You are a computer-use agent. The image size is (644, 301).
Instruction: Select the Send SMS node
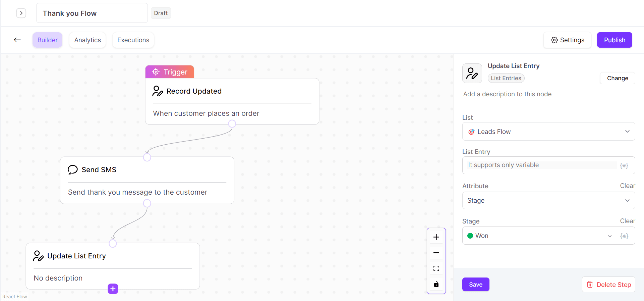(x=147, y=180)
